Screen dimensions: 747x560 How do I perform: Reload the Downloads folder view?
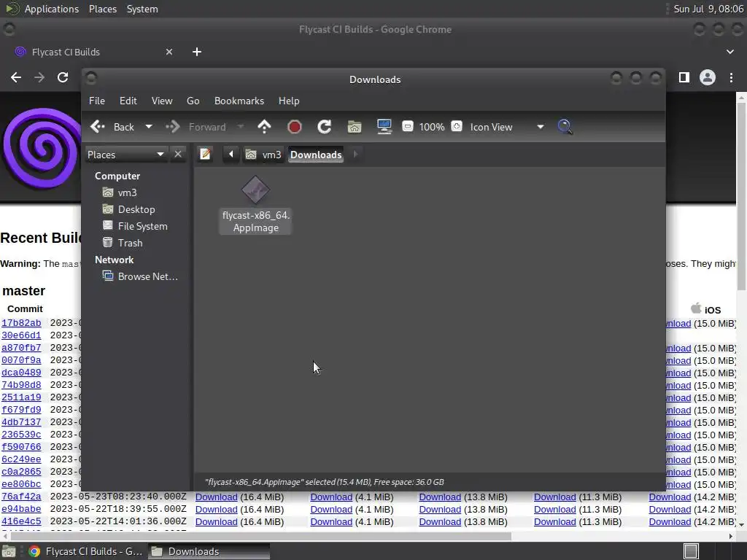325,127
